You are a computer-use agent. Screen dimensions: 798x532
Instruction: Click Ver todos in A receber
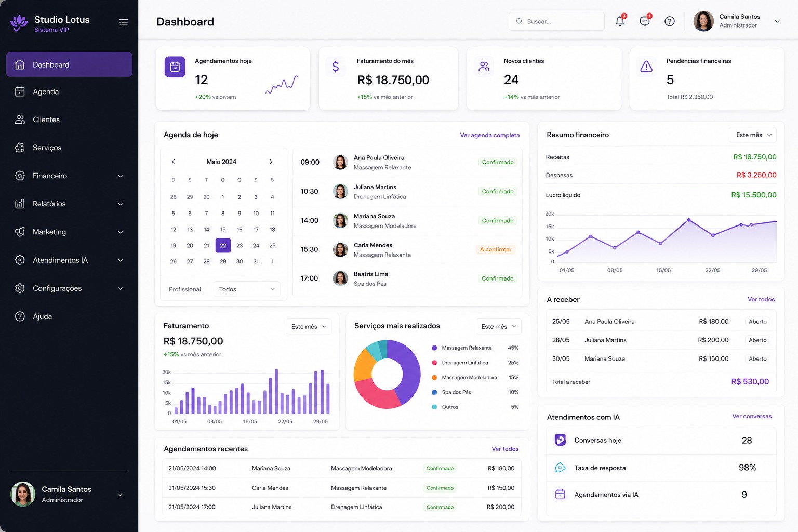[761, 300]
